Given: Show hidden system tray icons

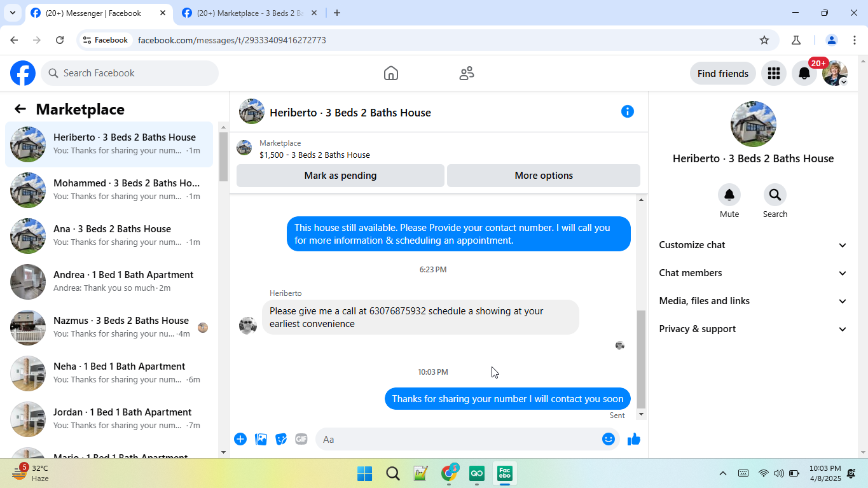Looking at the screenshot, I should 723,473.
